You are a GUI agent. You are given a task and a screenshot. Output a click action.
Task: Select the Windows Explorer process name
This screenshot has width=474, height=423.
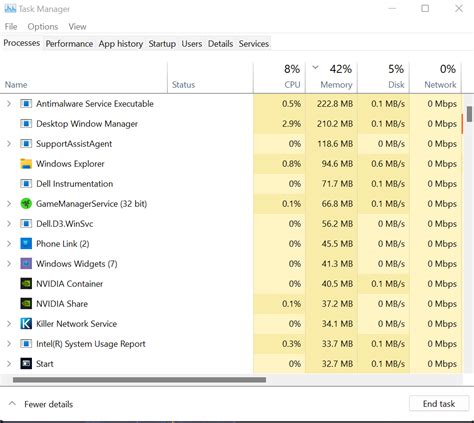point(70,164)
